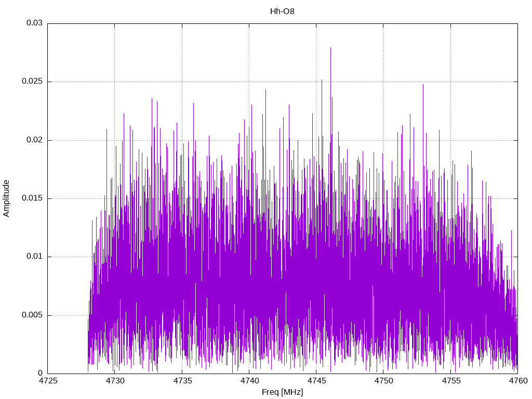Click x-axis tick label 4760
532x399 pixels.
click(x=518, y=381)
